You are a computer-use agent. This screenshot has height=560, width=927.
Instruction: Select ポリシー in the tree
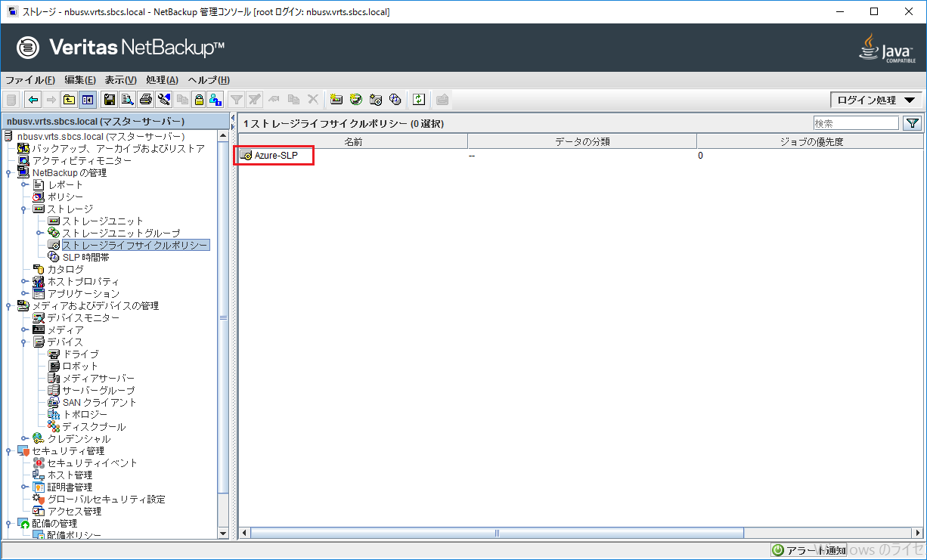coord(65,197)
